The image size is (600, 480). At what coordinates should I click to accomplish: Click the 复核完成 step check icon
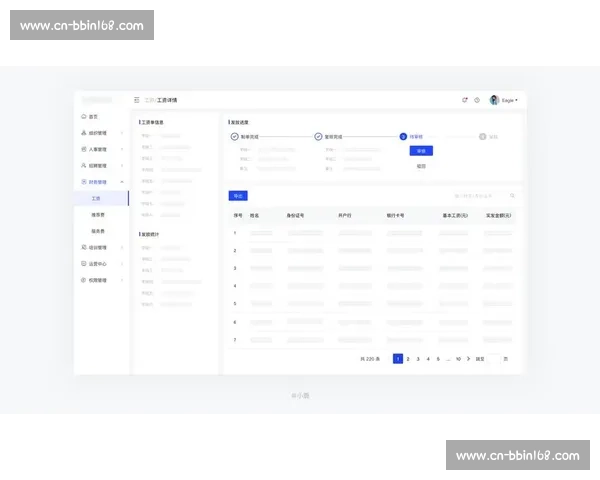(318, 136)
